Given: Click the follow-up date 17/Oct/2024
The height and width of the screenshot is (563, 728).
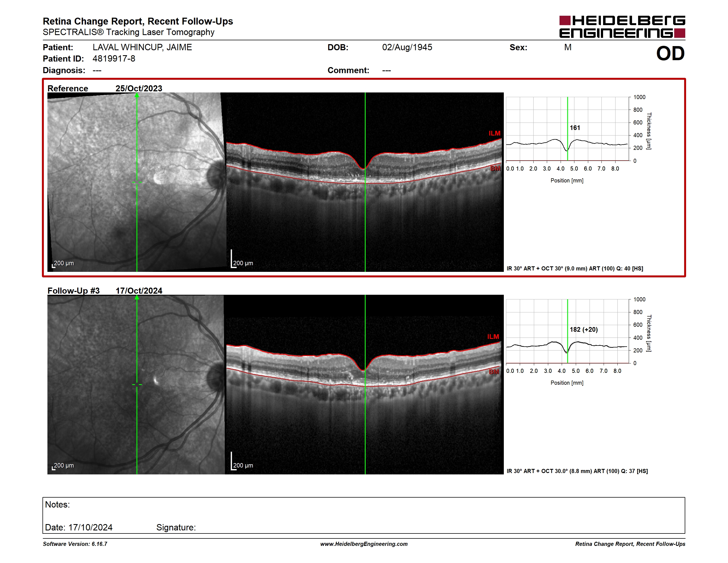Looking at the screenshot, I should click(139, 291).
